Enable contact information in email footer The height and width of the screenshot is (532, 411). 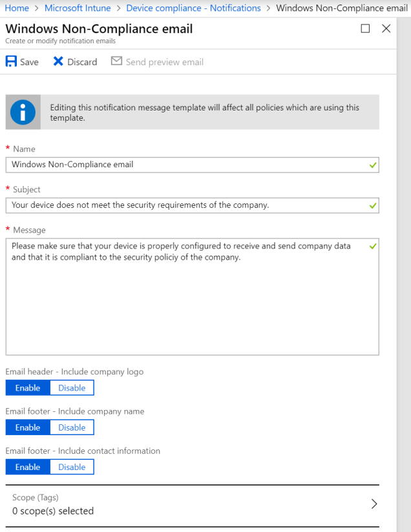(x=28, y=467)
